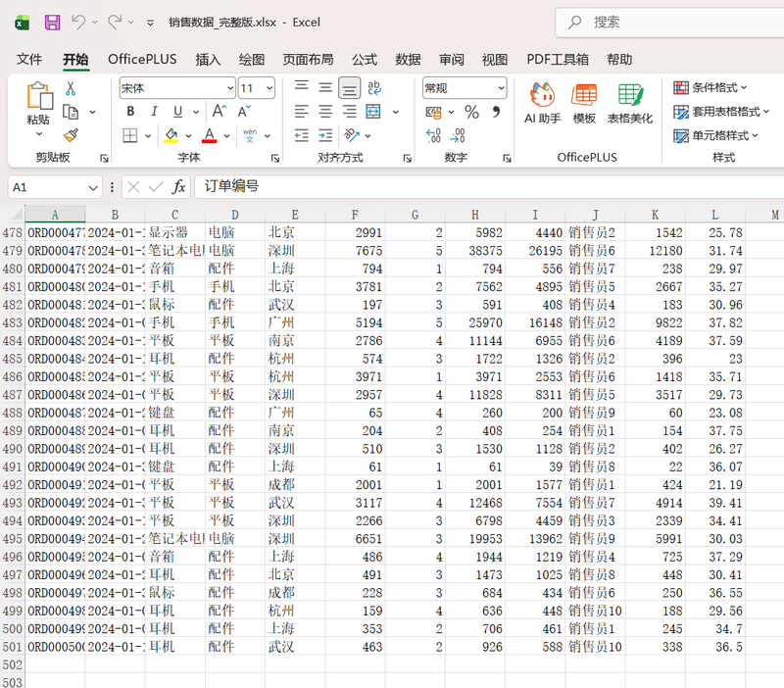Toggle bold formatting
The image size is (784, 688).
click(130, 111)
